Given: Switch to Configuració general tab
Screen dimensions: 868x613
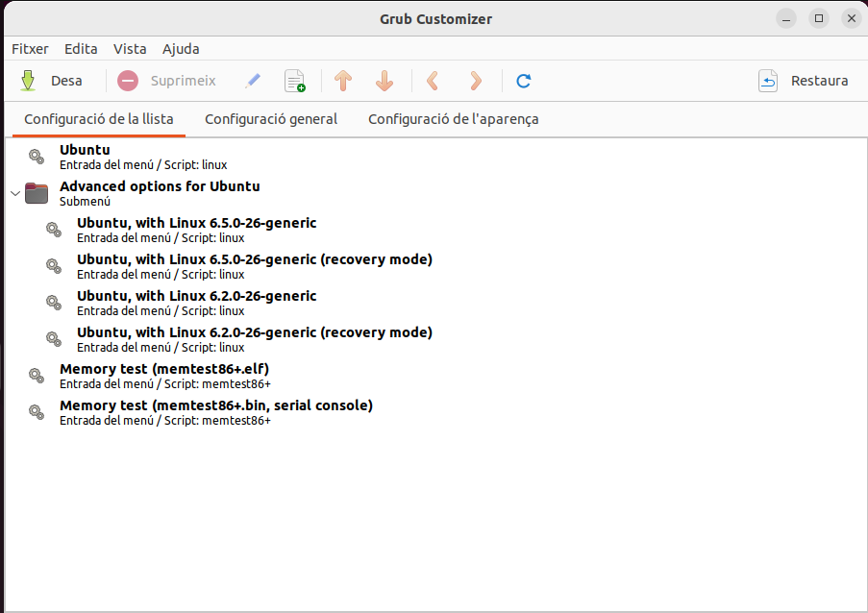Looking at the screenshot, I should [271, 119].
